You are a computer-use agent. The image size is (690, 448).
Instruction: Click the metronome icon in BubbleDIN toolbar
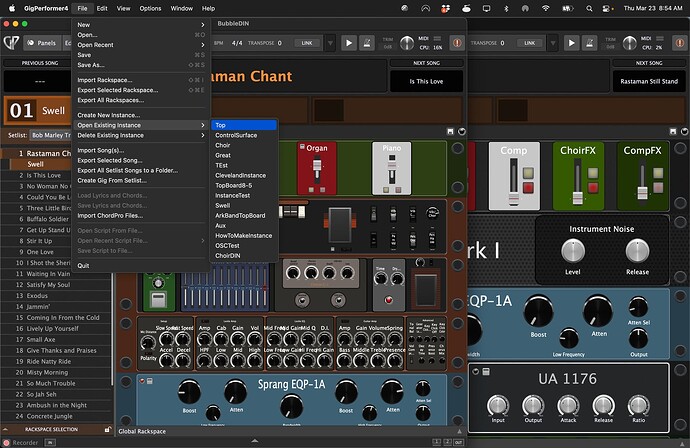point(367,43)
